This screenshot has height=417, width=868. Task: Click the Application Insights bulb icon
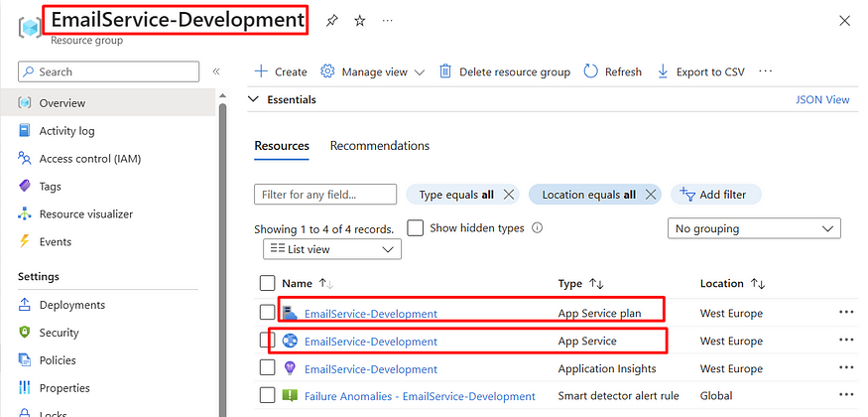click(290, 367)
